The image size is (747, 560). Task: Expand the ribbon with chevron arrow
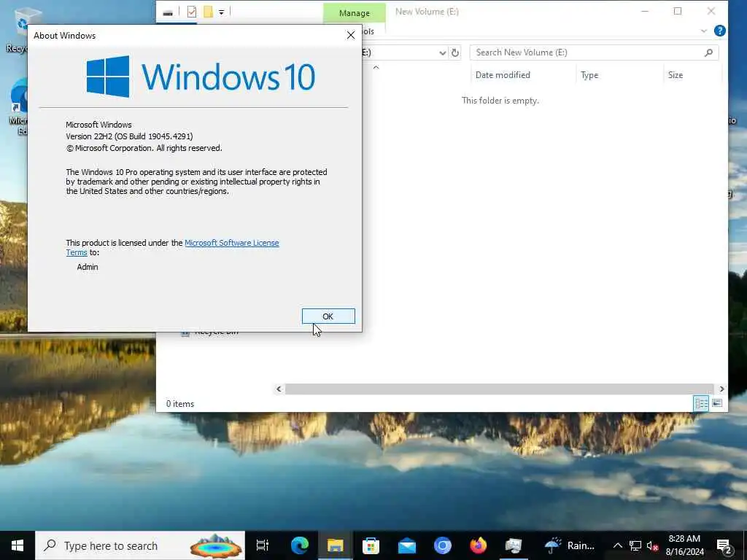point(704,31)
